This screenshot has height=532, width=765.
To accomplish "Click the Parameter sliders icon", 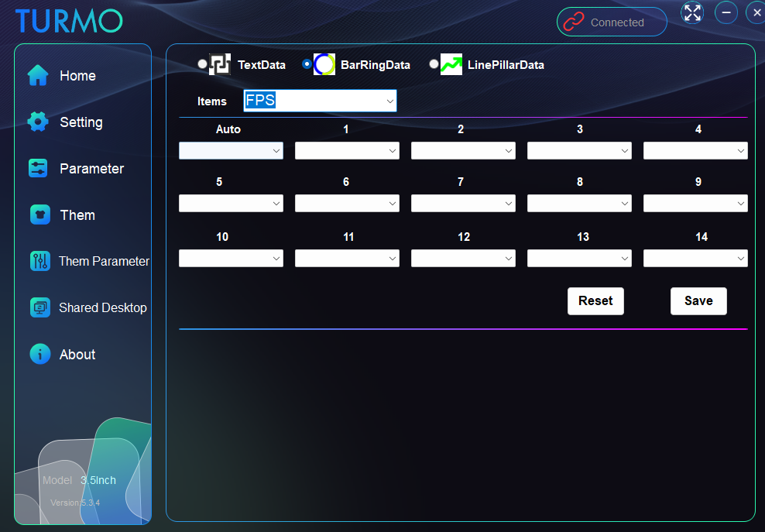I will click(x=38, y=169).
